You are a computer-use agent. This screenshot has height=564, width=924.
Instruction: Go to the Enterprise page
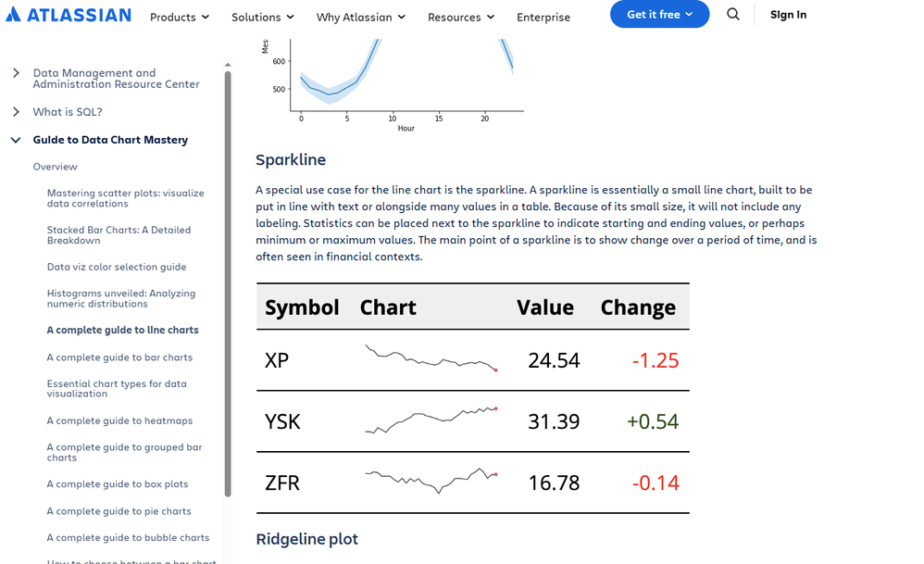[543, 17]
